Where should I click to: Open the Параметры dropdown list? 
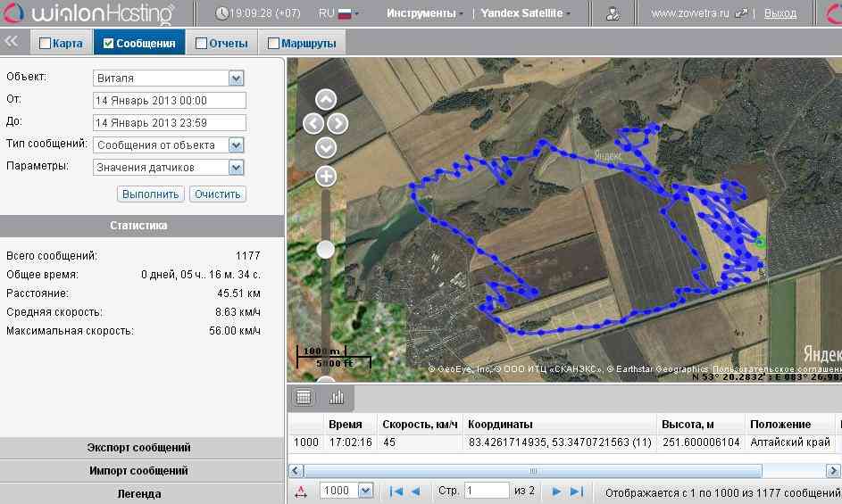point(236,167)
